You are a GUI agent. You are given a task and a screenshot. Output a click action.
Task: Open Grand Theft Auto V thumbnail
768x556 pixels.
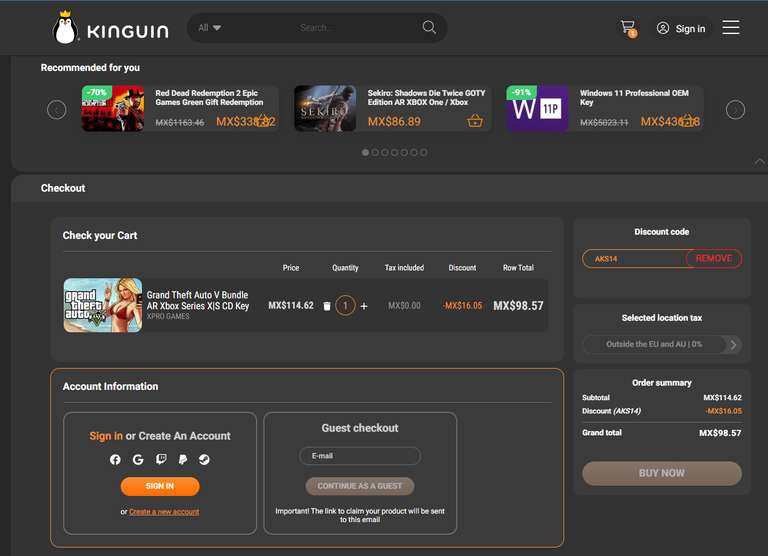point(103,305)
